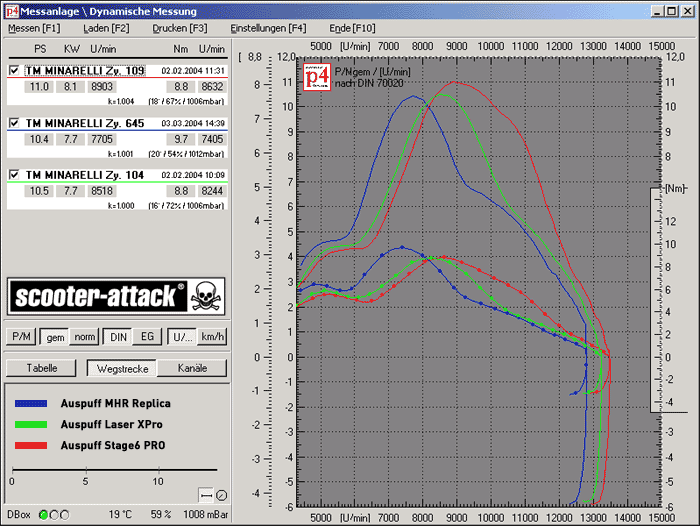This screenshot has width=700, height=526.
Task: Click the last DBox status LED
Action: point(65,515)
